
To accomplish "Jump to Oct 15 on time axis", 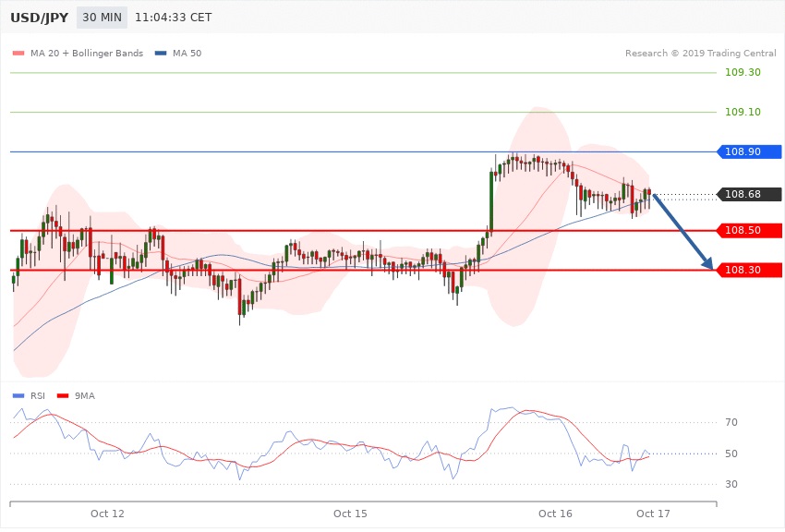I will click(x=351, y=513).
